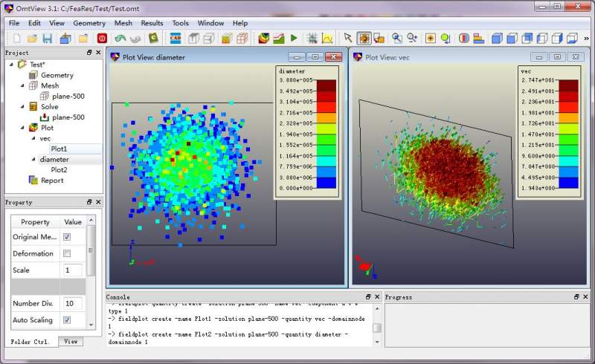Screen dimensions: 595x364
Task: Click the green undo arrow icon
Action: coord(120,38)
